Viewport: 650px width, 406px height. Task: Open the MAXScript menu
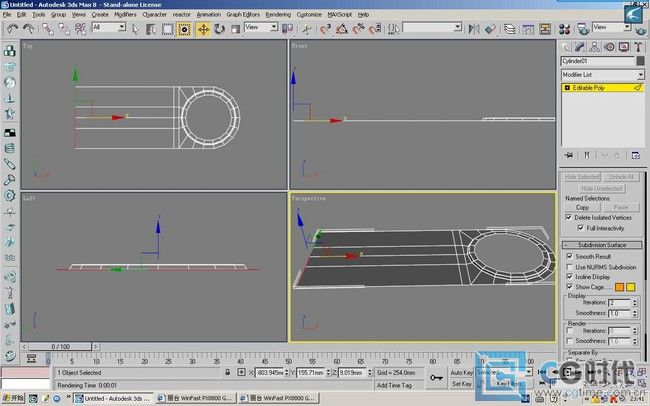coord(340,15)
